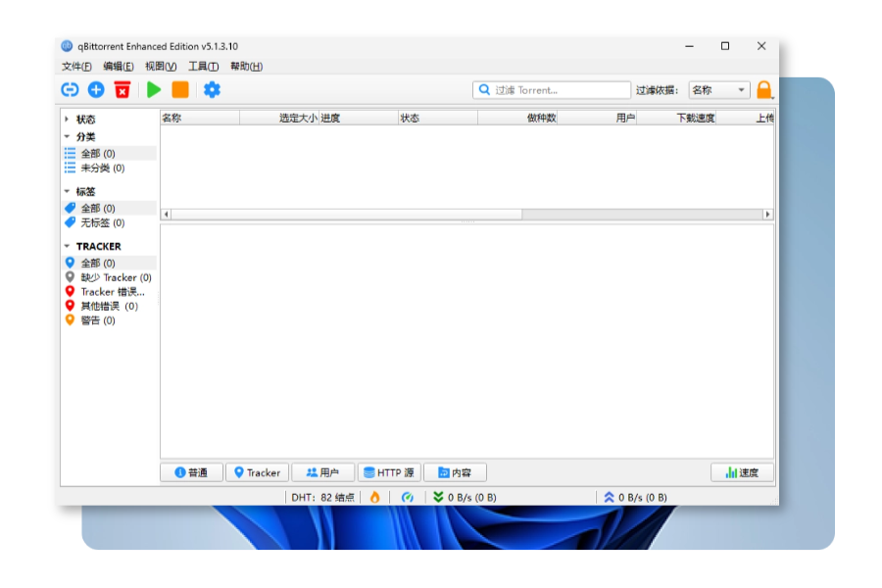
Task: Open the 速度 graph tab
Action: 743,472
